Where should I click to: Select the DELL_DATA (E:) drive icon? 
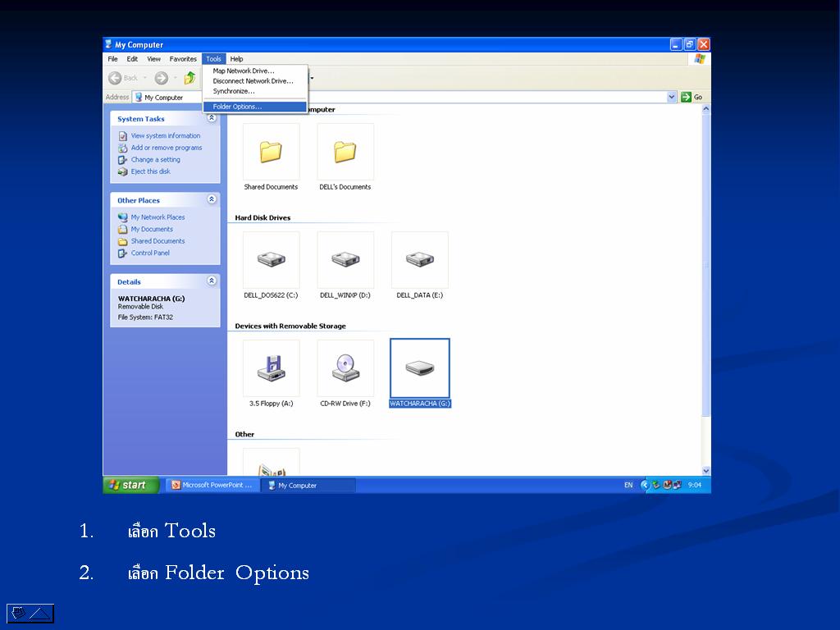pos(419,260)
